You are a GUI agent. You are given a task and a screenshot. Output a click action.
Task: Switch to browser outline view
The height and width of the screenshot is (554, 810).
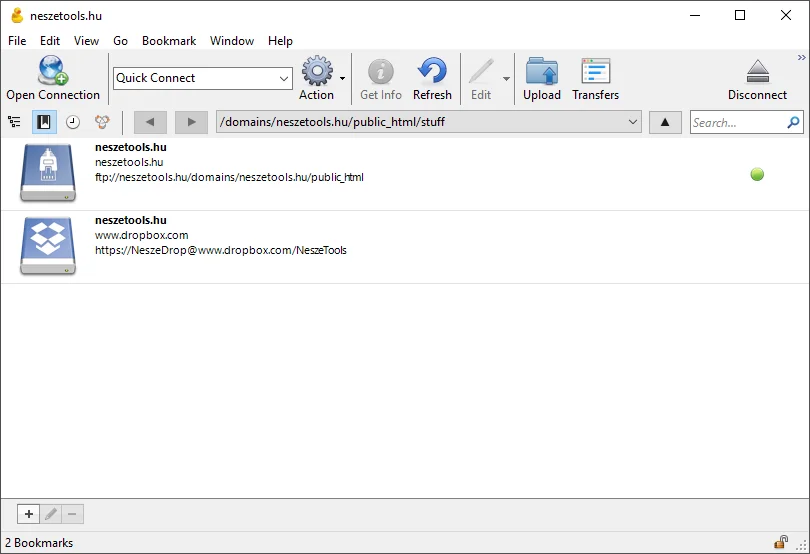[14, 122]
